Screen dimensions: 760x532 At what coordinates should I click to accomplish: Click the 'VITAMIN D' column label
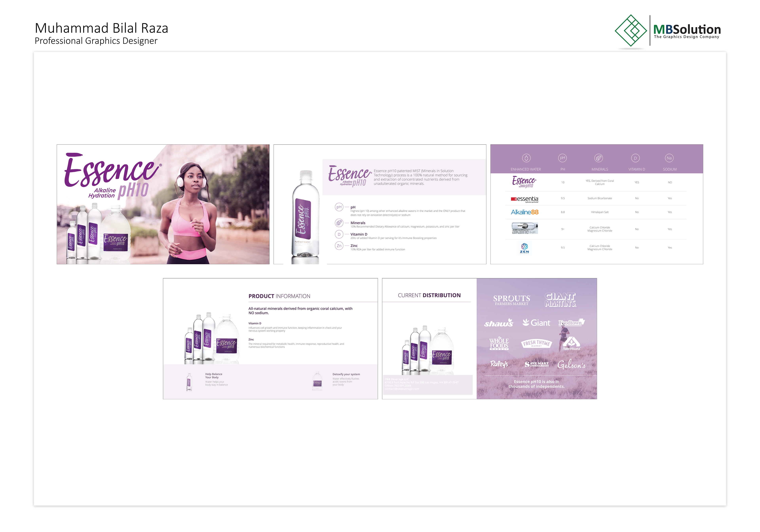(636, 169)
